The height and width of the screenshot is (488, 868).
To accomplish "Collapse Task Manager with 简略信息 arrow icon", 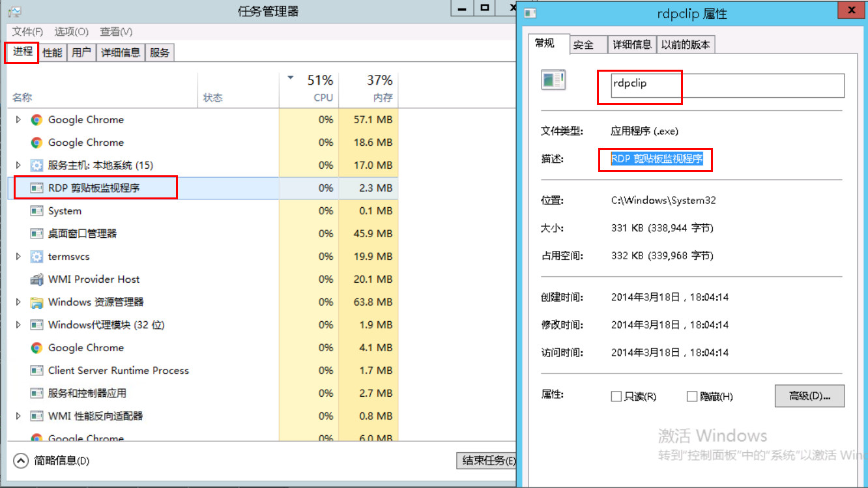I will 21,461.
